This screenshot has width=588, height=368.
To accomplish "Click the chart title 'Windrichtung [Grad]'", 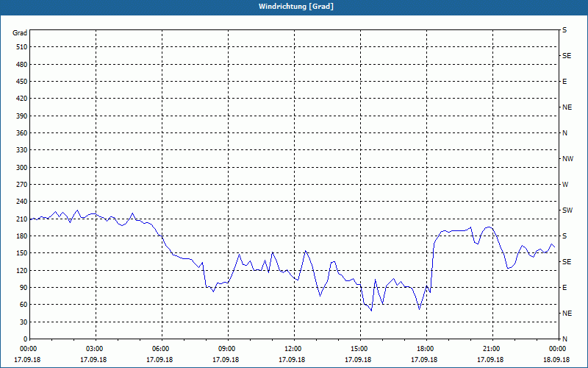I will pyautogui.click(x=296, y=7).
